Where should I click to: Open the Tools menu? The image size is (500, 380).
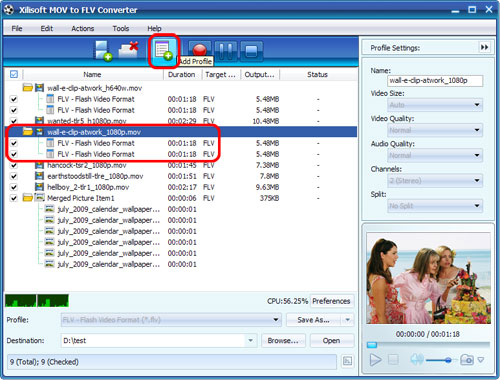[x=121, y=28]
